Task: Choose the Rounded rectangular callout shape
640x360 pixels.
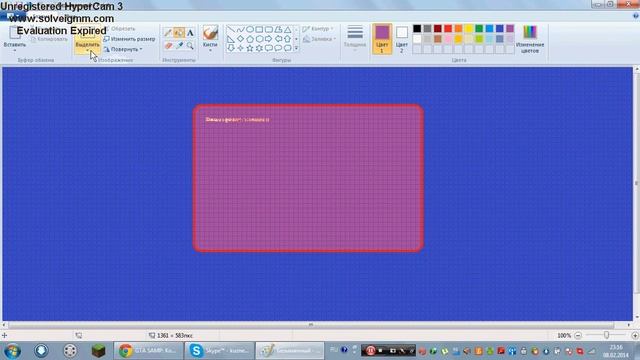Action: 269,48
